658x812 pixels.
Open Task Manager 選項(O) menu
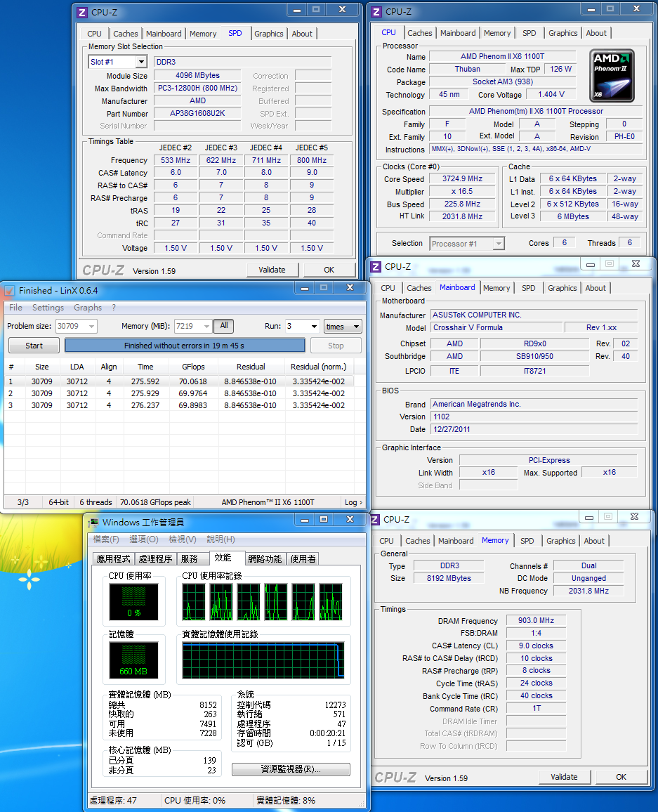pyautogui.click(x=144, y=539)
